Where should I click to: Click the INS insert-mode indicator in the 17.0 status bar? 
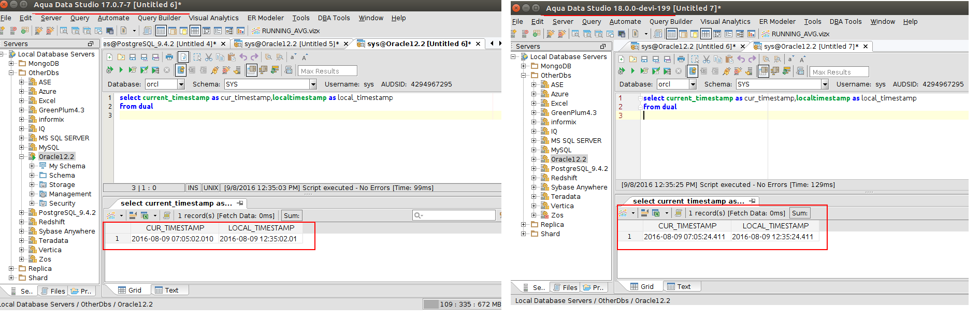click(193, 188)
